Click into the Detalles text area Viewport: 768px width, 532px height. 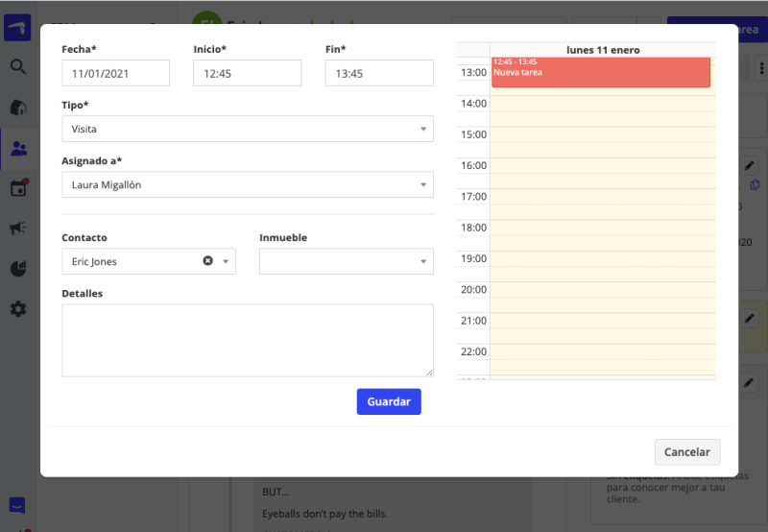247,340
